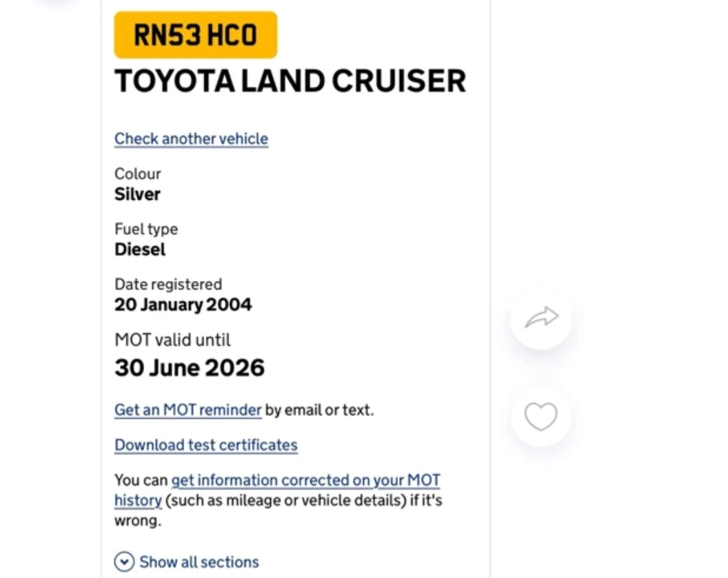
Task: Click the Colour label
Action: click(x=138, y=174)
